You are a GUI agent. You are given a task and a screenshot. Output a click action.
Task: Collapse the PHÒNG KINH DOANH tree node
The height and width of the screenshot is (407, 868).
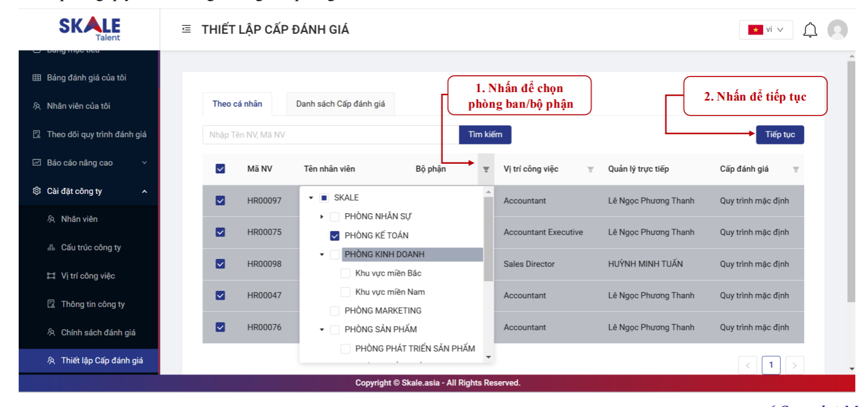[x=322, y=255]
